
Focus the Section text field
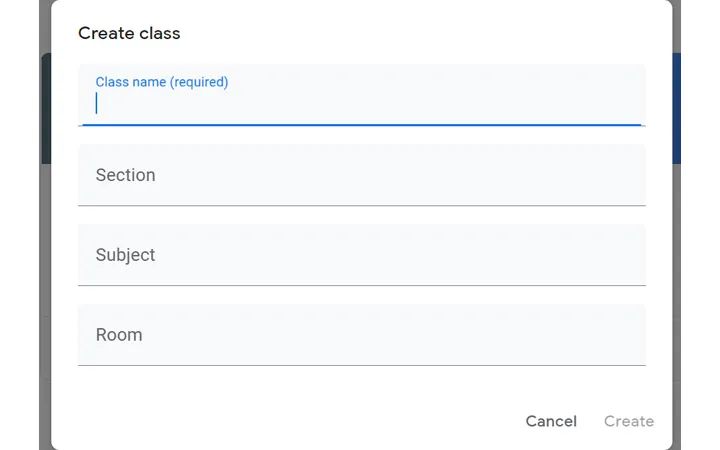[360, 175]
